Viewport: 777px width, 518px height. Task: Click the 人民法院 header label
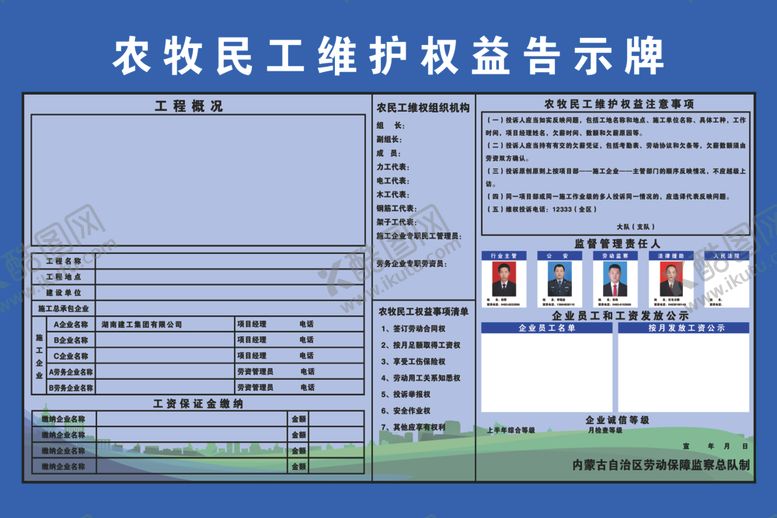click(x=725, y=256)
